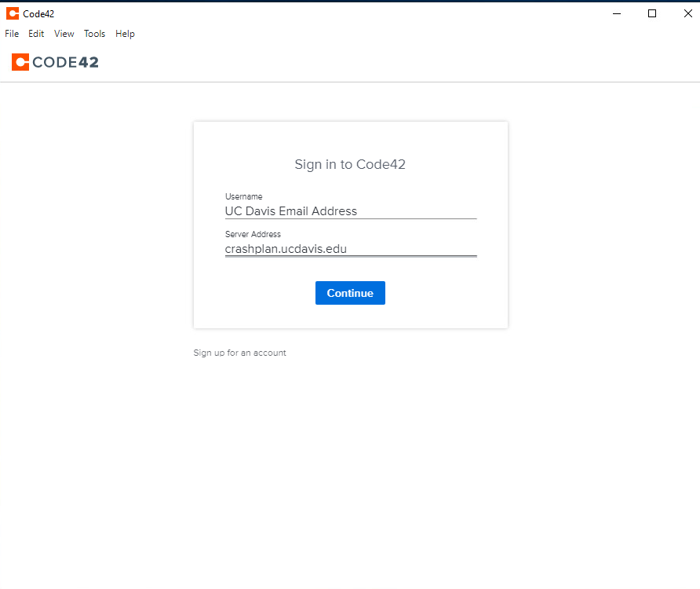700x589 pixels.
Task: Open the Edit menu
Action: click(36, 34)
